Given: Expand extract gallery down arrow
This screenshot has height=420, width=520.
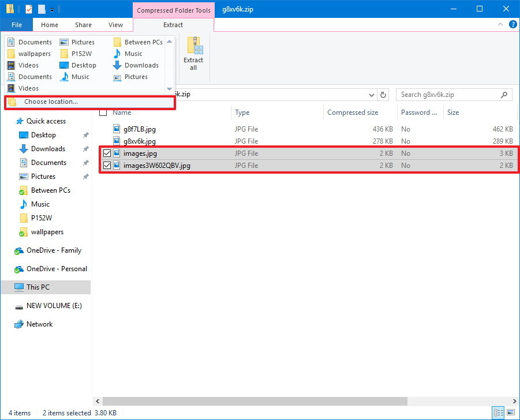Looking at the screenshot, I should tap(170, 89).
